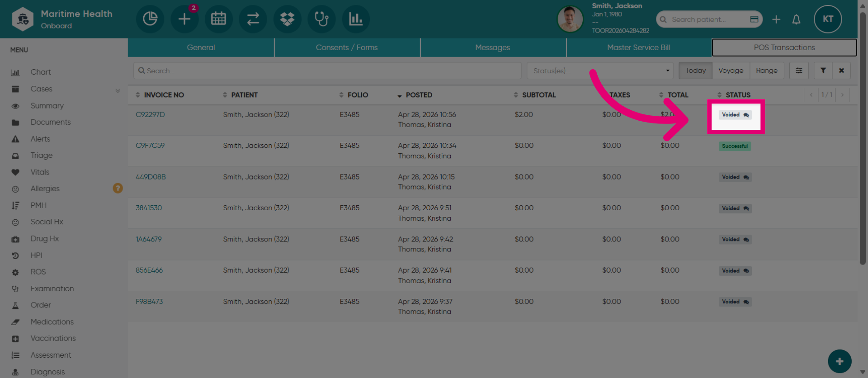Screen dimensions: 868x378
Task: Open Vaccinations in the side menu
Action: (53, 339)
